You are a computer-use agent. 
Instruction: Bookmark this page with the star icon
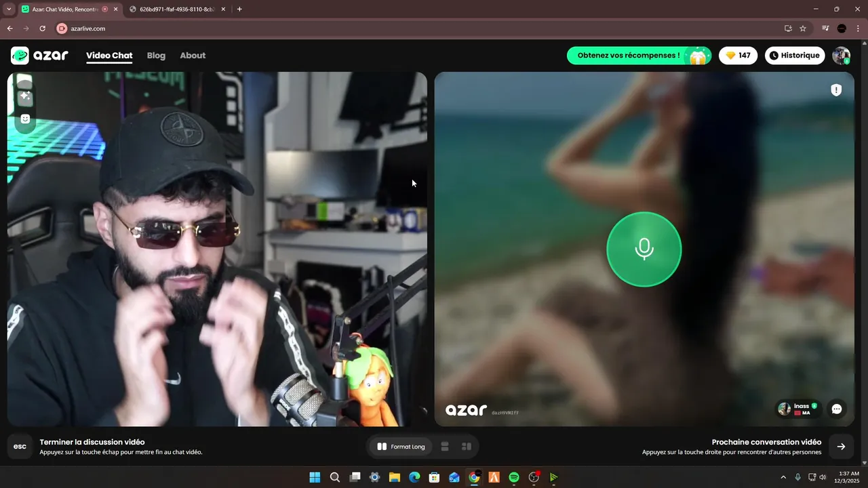point(803,28)
